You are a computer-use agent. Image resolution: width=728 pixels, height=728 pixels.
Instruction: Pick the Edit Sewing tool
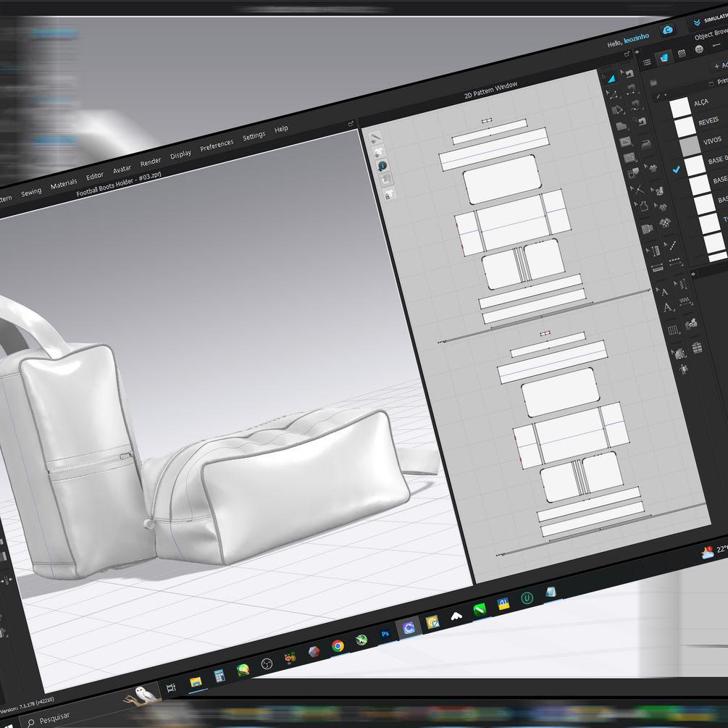(627, 73)
